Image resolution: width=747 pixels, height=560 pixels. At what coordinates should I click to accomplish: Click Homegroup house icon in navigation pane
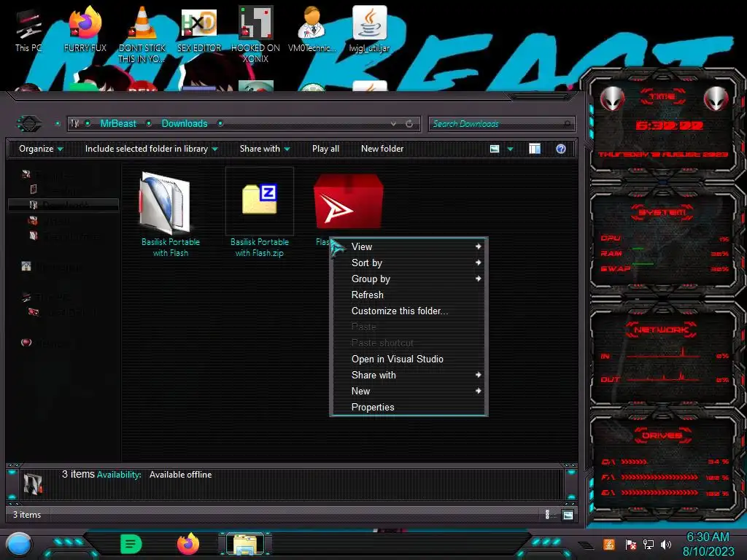[x=26, y=266]
